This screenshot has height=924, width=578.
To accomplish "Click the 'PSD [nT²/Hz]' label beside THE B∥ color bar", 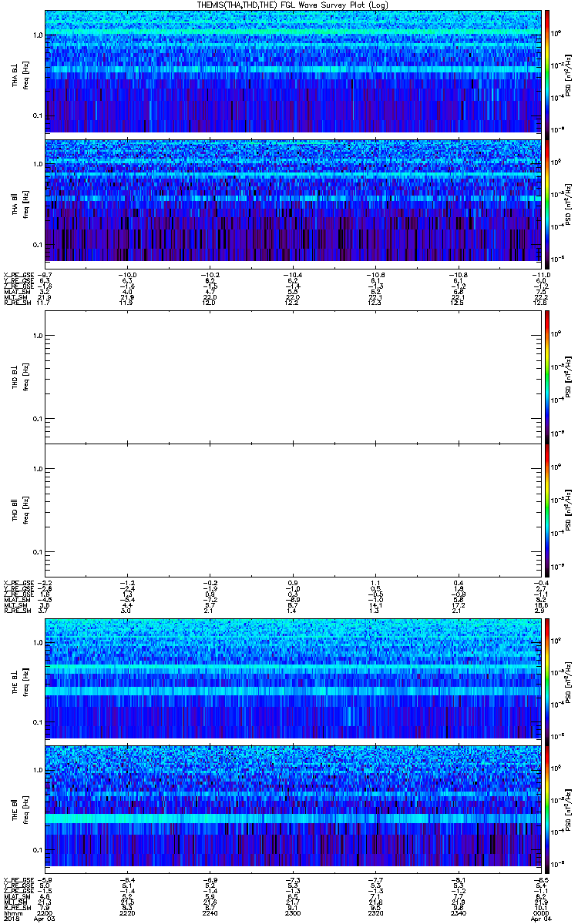I will tap(569, 809).
